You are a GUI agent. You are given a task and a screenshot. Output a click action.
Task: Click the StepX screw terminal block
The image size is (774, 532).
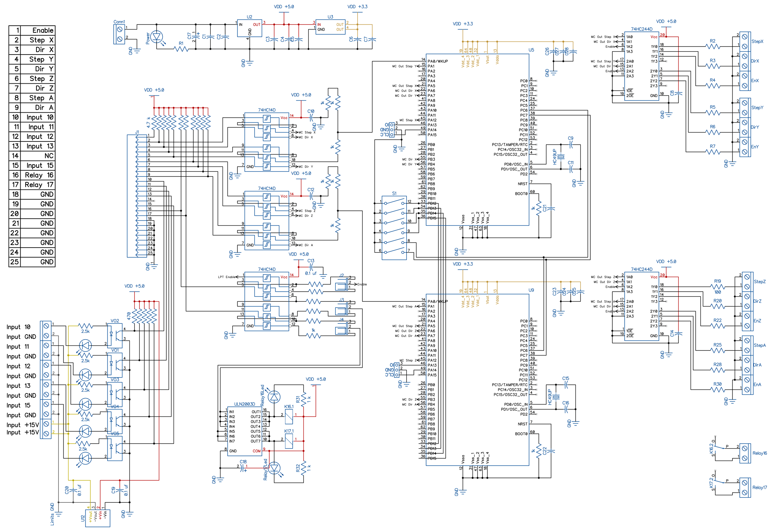(x=745, y=42)
